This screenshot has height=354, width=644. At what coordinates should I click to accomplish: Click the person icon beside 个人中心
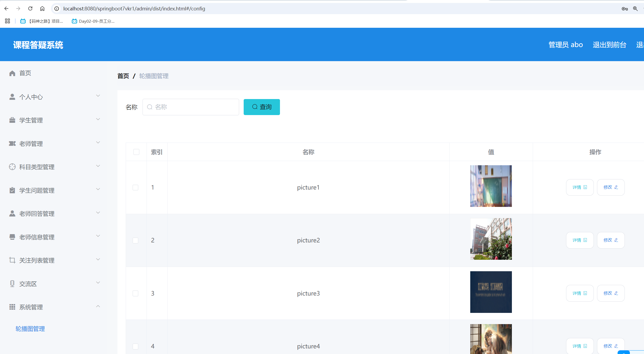(x=12, y=97)
